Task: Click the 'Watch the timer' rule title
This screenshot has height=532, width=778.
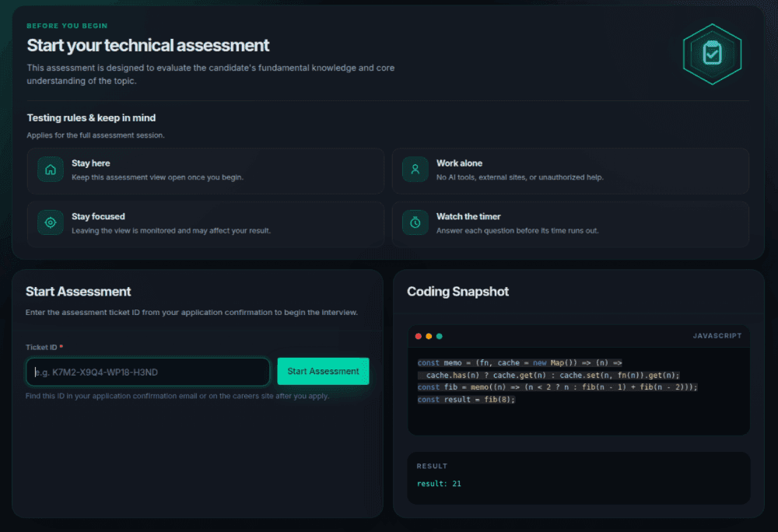Action: (x=468, y=216)
